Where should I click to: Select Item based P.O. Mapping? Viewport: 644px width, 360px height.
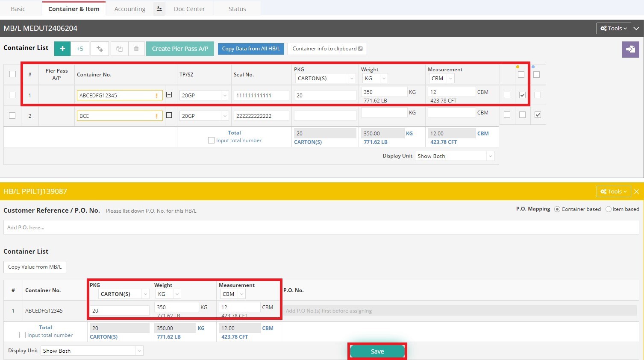(609, 209)
